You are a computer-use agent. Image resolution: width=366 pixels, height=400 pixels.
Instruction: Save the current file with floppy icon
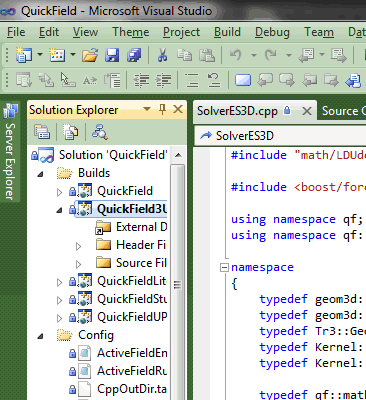(x=112, y=55)
